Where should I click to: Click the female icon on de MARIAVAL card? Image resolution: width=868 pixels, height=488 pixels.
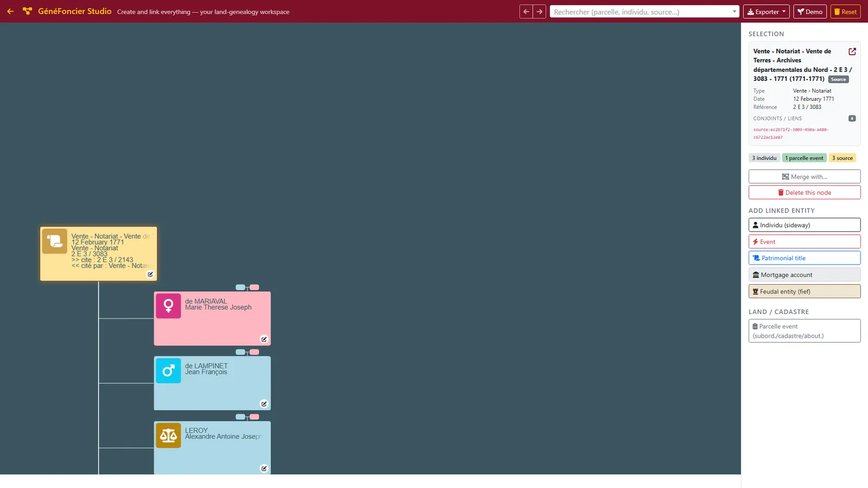click(168, 306)
